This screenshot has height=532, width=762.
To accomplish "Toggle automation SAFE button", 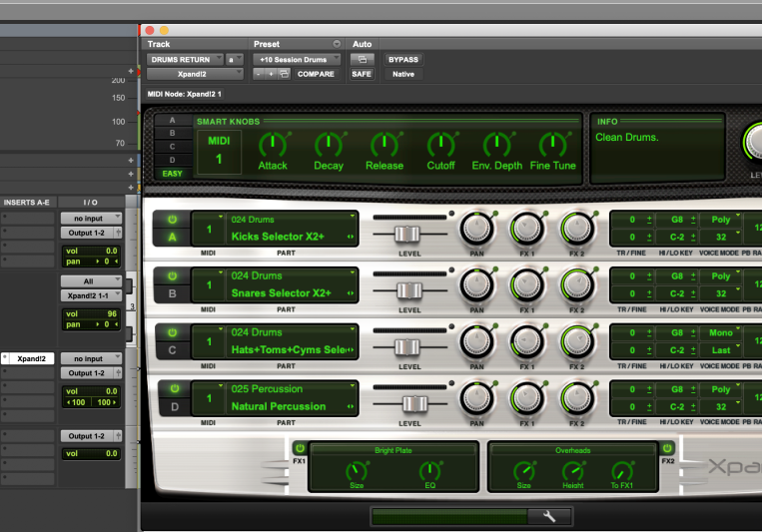I will click(x=362, y=74).
